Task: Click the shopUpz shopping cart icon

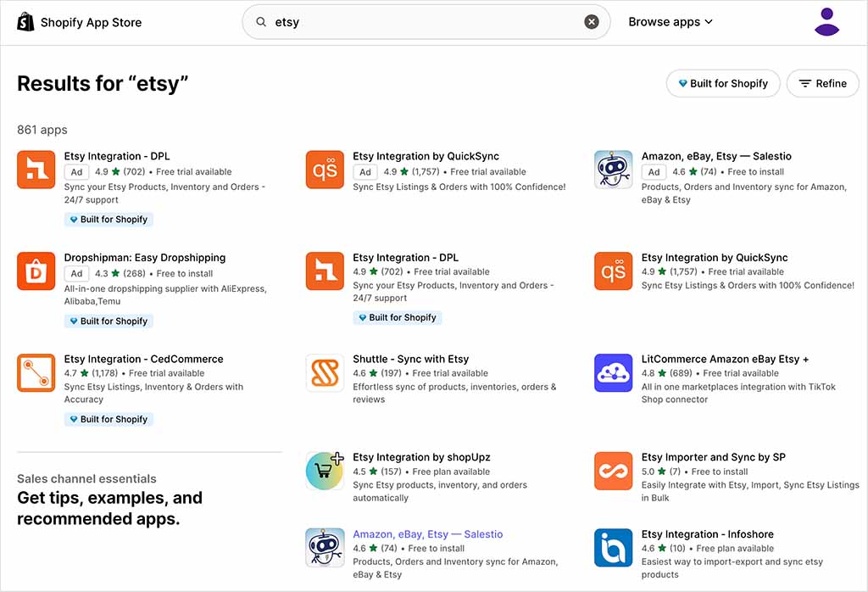Action: tap(325, 471)
